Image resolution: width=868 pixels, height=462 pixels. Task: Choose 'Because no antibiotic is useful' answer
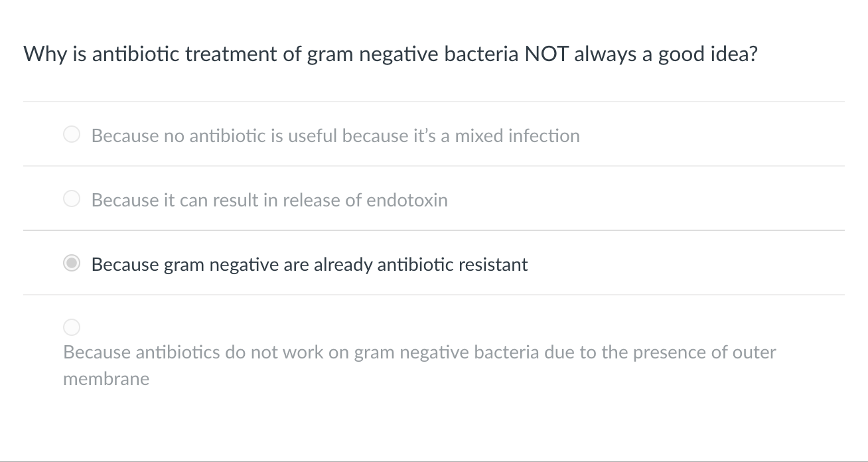pos(335,135)
